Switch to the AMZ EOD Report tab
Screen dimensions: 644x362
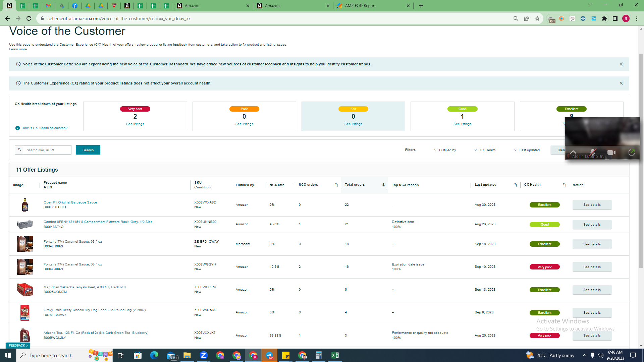click(x=374, y=6)
